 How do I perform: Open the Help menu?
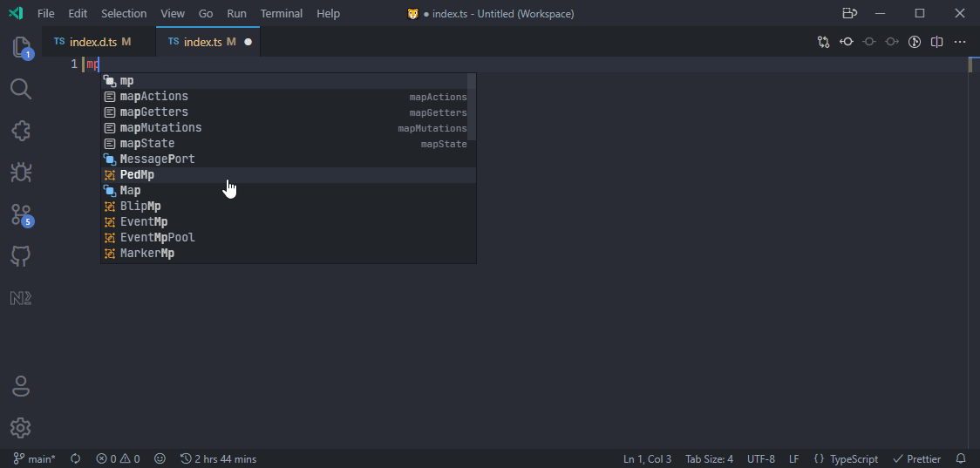[x=328, y=13]
